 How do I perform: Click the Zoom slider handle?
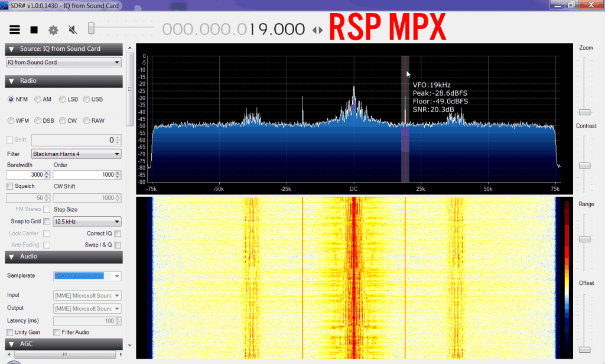click(x=584, y=112)
